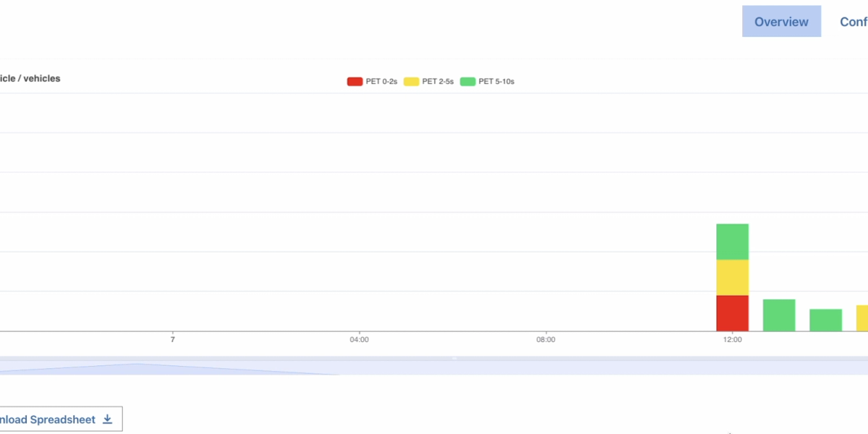Select the green bar segment at 12:00
This screenshot has height=434, width=868.
[x=732, y=242]
